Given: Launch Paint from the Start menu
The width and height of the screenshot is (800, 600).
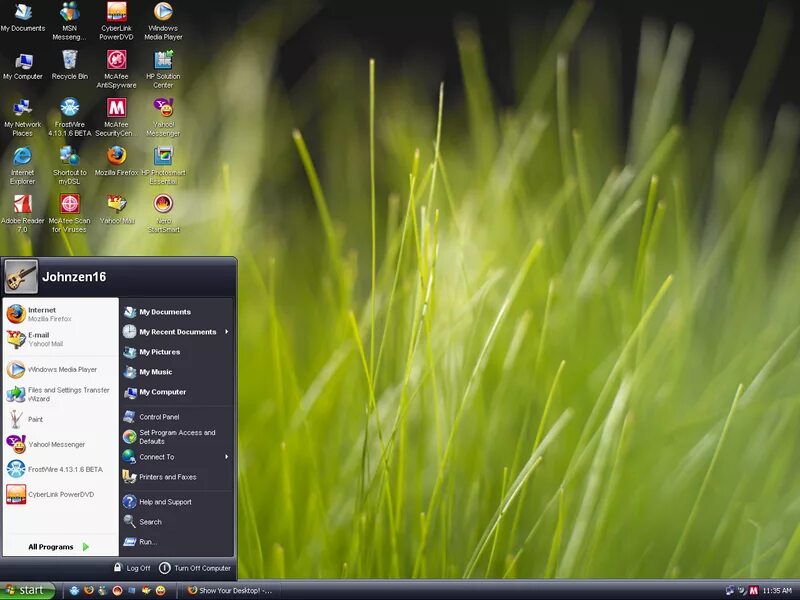Looking at the screenshot, I should [60, 419].
